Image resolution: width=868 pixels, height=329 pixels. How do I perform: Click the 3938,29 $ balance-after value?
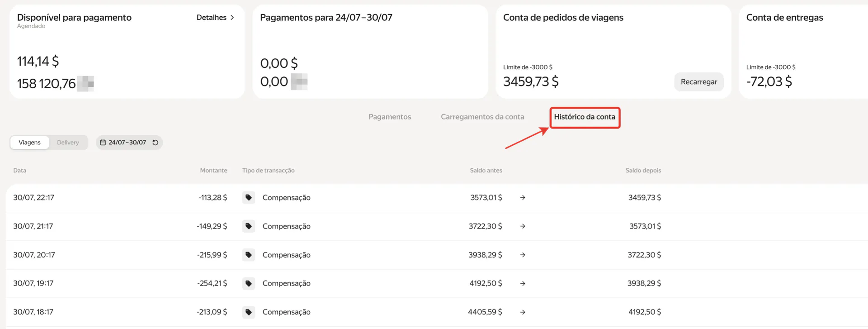(644, 283)
